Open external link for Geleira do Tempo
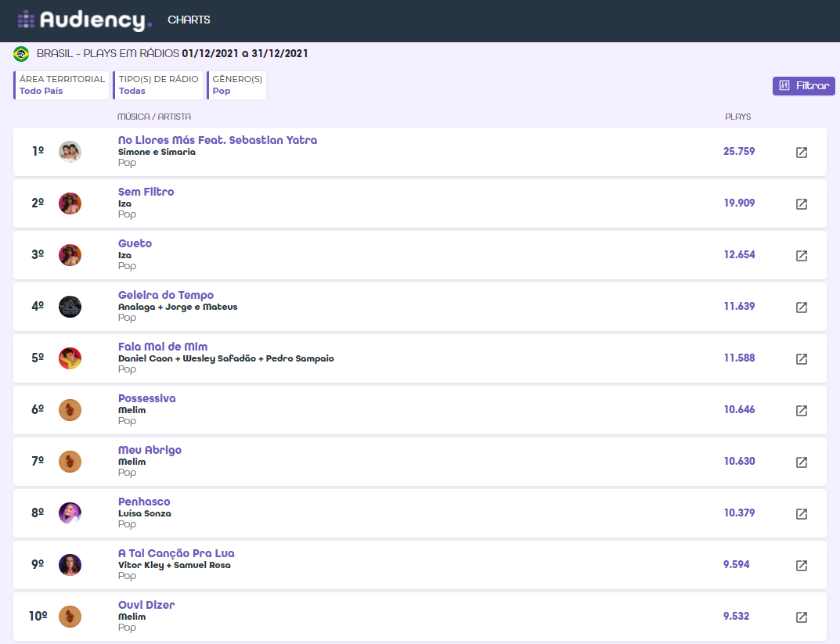 click(x=802, y=308)
